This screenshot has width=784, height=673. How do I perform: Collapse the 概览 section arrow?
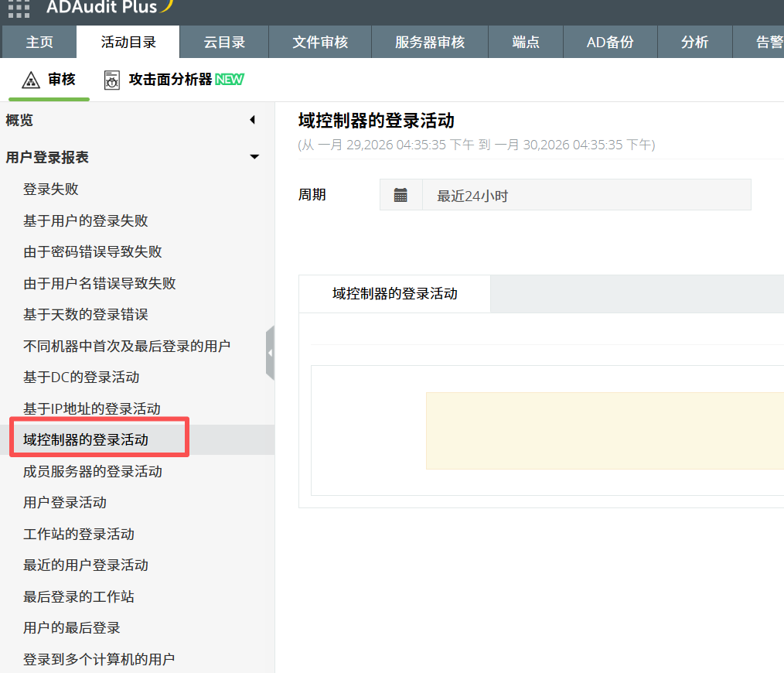pos(252,120)
